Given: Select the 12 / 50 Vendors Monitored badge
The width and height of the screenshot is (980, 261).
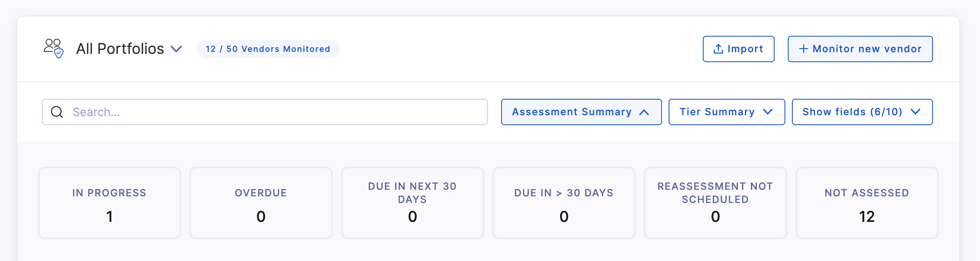Looking at the screenshot, I should point(268,49).
